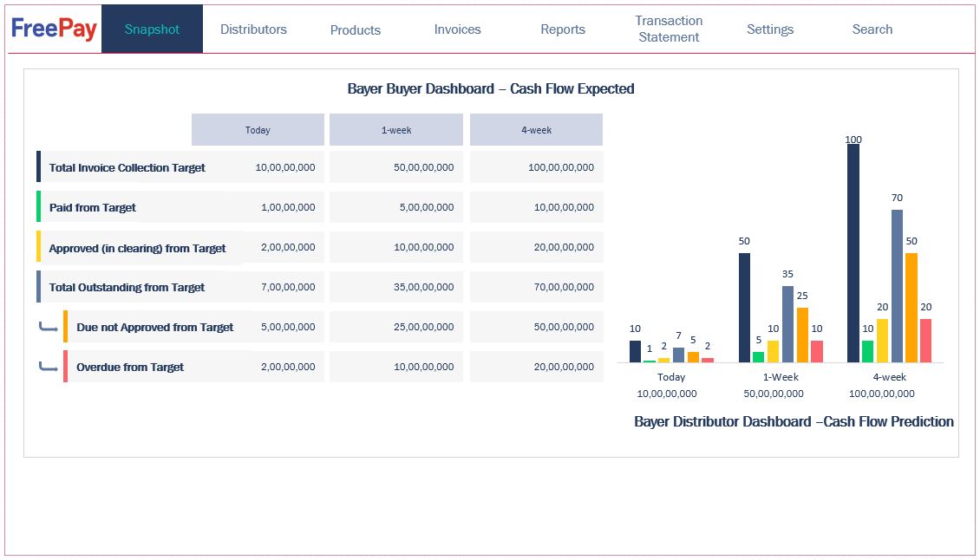Select the 4-week column header
The width and height of the screenshot is (980, 560).
(536, 130)
